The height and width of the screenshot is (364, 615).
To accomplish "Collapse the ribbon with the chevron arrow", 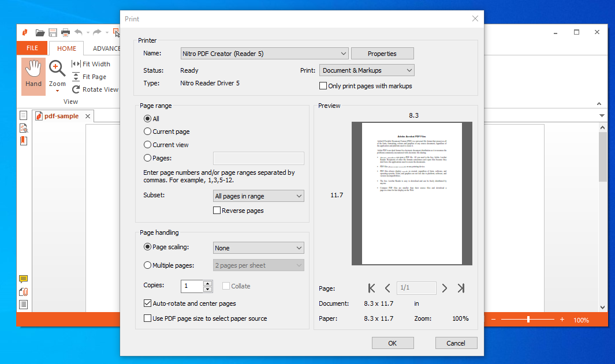I will [x=599, y=104].
